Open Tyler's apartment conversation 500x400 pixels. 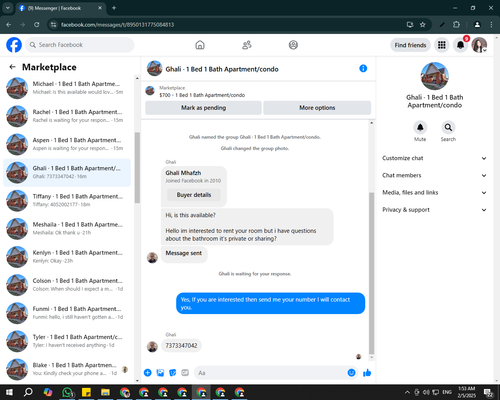pos(67,341)
